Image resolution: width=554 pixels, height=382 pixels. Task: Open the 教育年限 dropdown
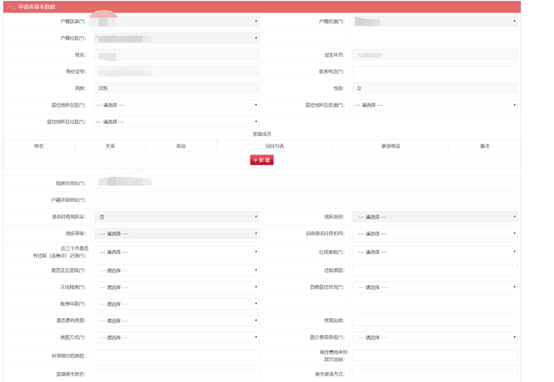[x=177, y=304]
